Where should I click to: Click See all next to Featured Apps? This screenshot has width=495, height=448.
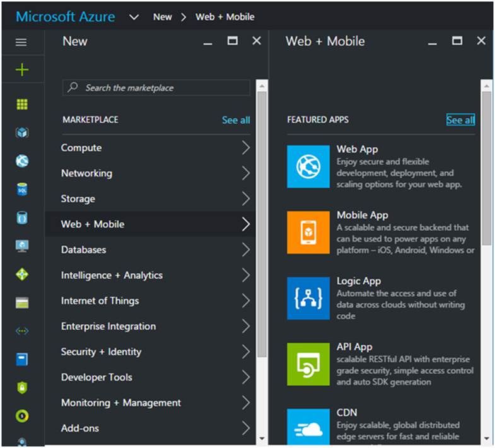pos(460,120)
